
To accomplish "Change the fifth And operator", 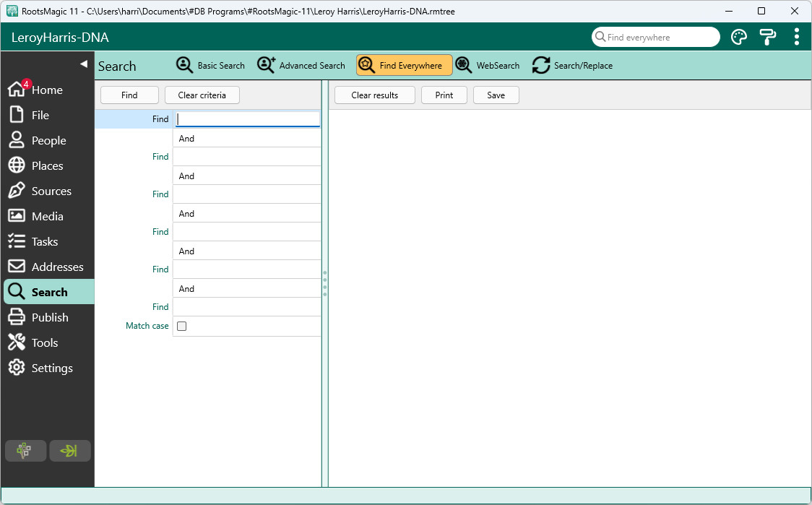I will click(x=247, y=288).
